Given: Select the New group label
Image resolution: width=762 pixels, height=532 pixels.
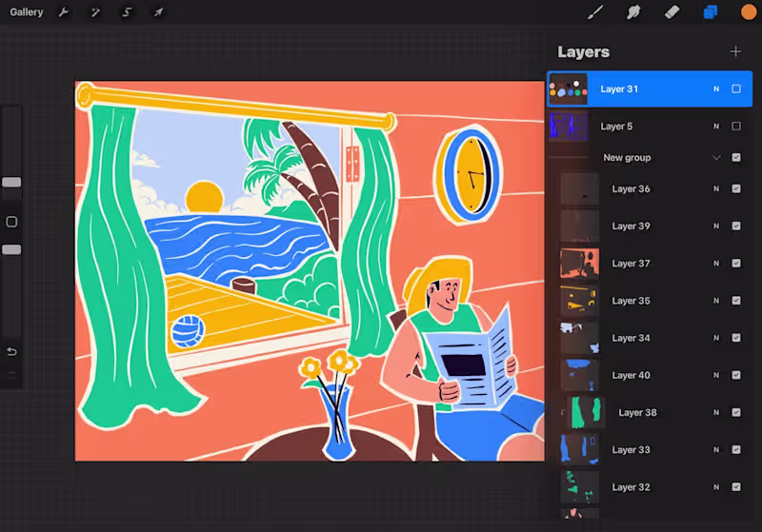Looking at the screenshot, I should click(x=627, y=157).
